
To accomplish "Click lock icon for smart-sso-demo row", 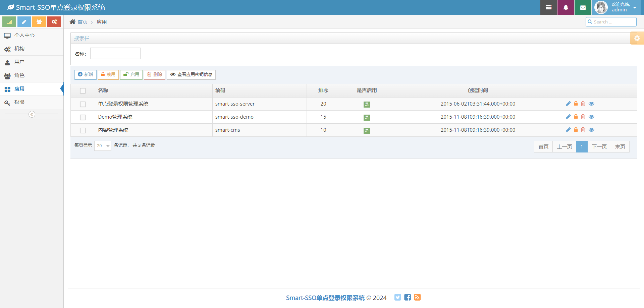I will [576, 117].
